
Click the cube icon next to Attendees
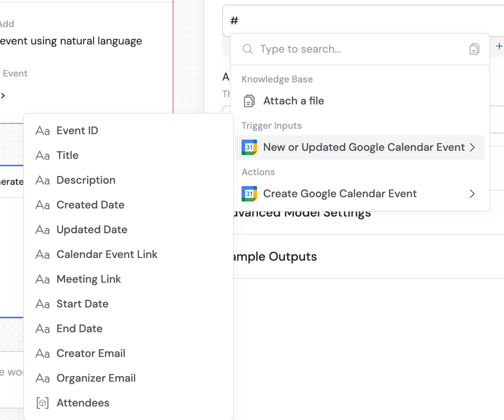click(42, 403)
